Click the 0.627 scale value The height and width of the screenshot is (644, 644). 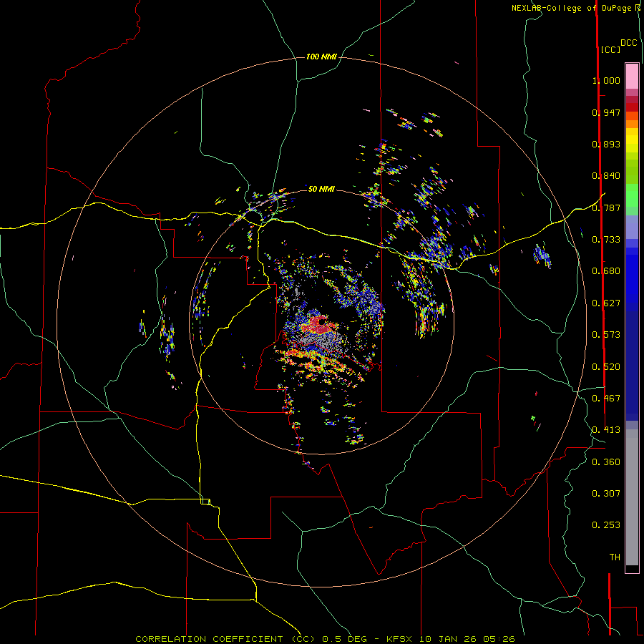606,303
